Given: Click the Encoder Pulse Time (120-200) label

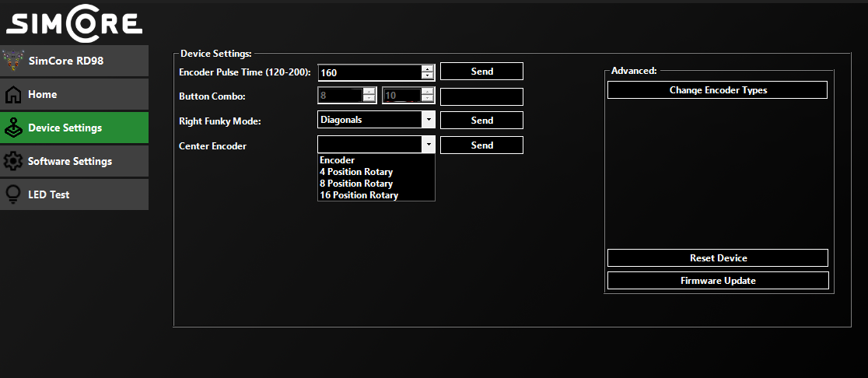Looking at the screenshot, I should (245, 72).
